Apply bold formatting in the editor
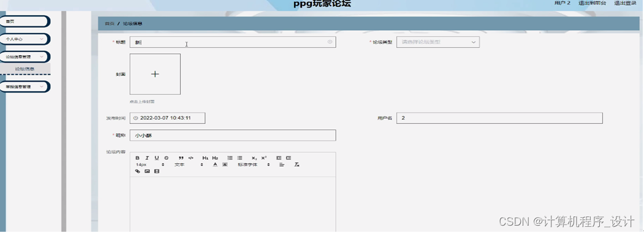 (x=138, y=158)
